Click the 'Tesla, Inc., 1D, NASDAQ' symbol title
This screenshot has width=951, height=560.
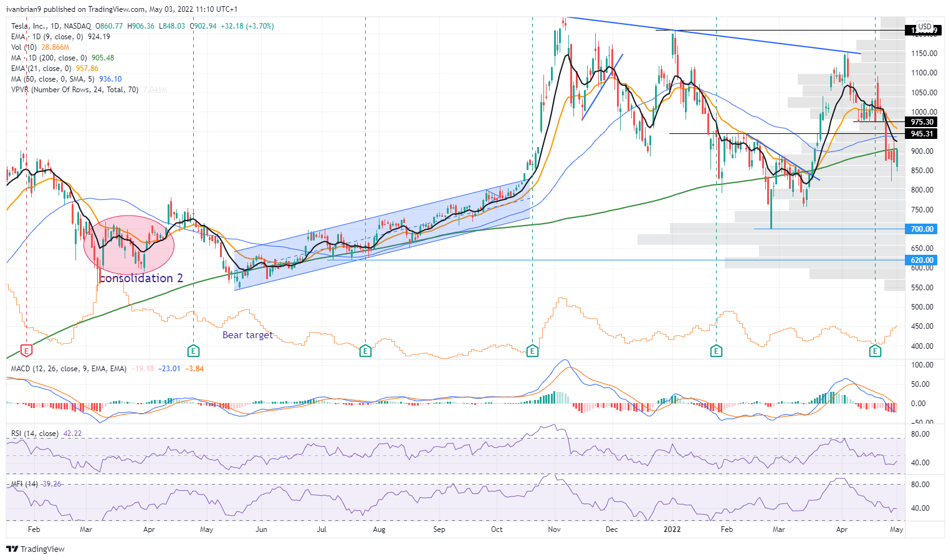(51, 26)
